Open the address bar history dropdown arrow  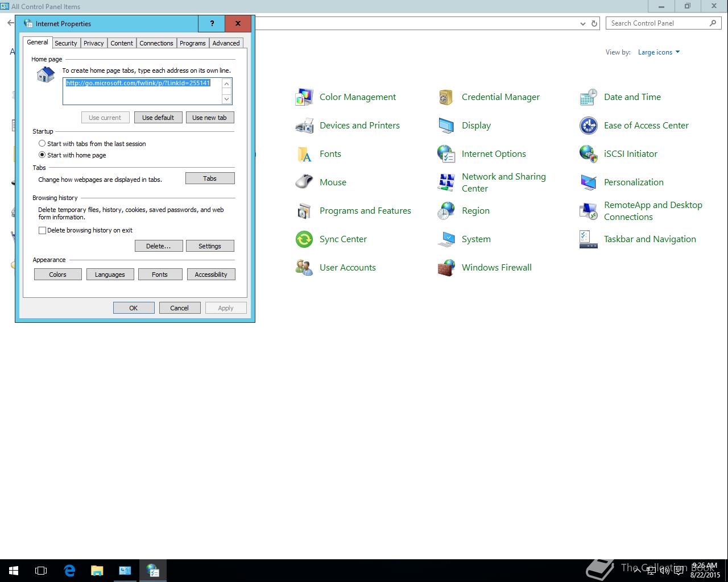click(582, 23)
